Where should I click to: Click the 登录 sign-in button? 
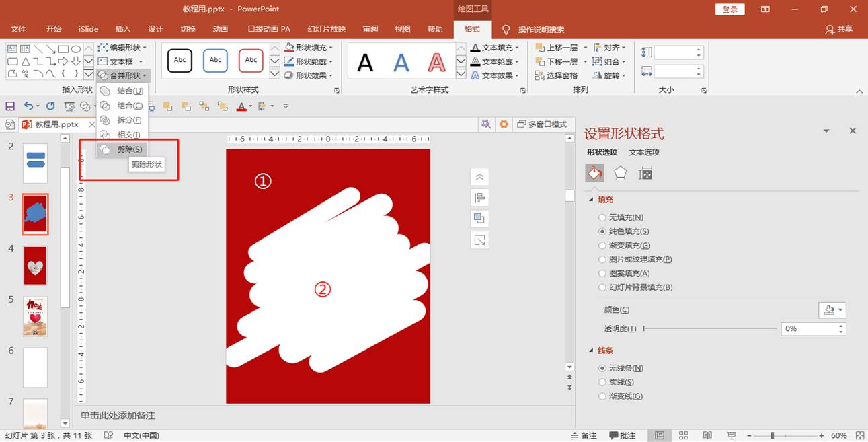click(730, 9)
